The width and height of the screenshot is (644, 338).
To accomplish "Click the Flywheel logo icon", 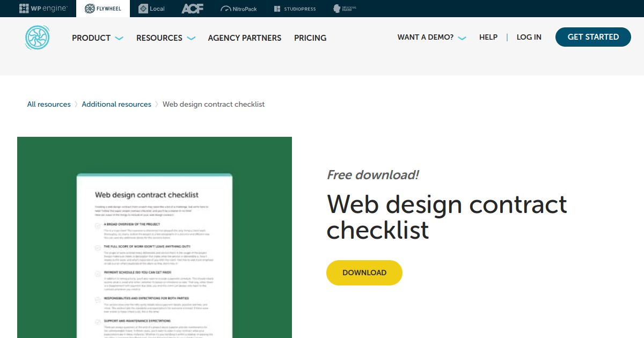I will click(37, 38).
